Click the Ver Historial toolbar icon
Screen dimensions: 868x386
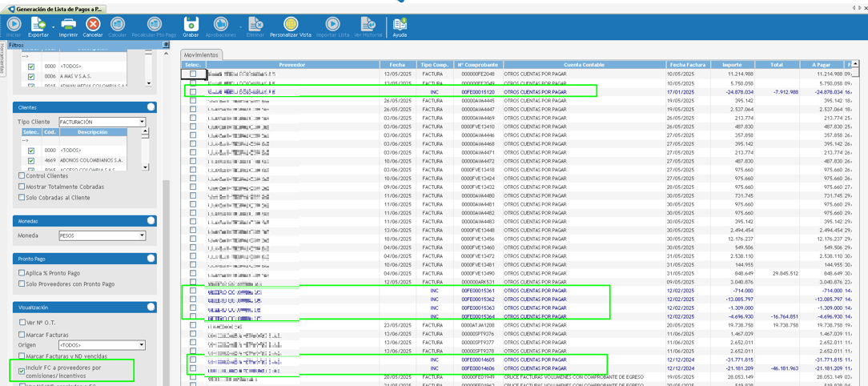368,26
